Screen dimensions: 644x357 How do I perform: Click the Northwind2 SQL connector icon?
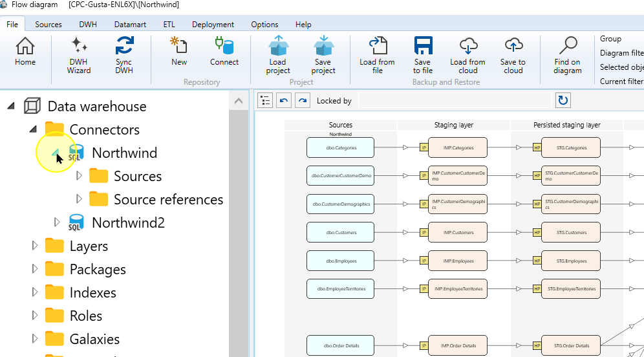click(x=76, y=222)
